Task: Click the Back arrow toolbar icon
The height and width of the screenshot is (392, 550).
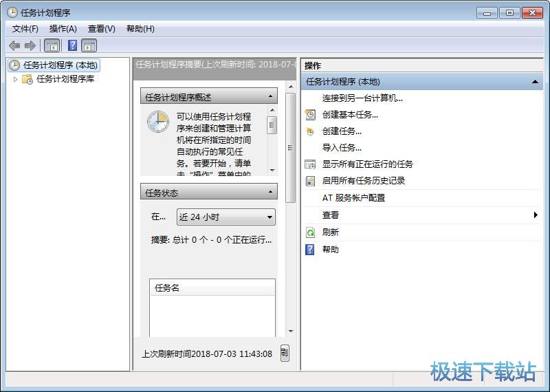Action: click(x=14, y=45)
